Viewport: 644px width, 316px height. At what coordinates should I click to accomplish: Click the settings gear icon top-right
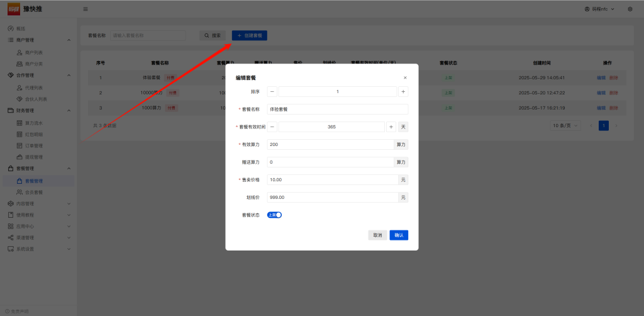pos(630,9)
